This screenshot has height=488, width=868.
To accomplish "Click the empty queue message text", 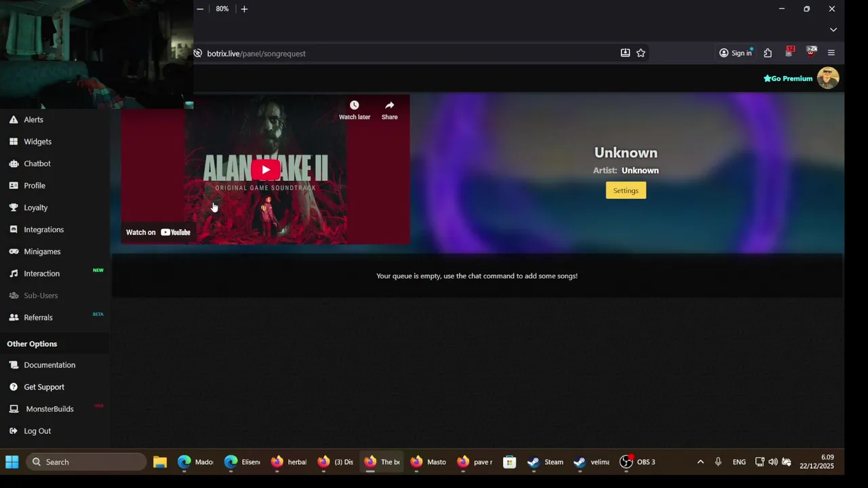I will (x=477, y=276).
